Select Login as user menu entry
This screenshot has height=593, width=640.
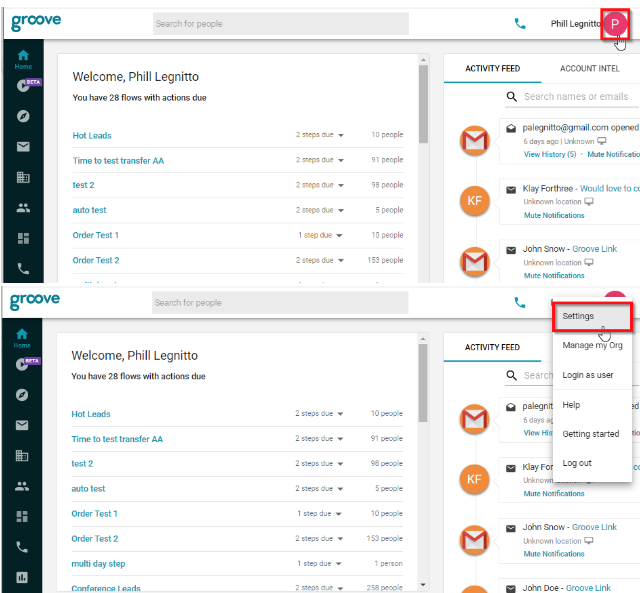click(x=592, y=375)
